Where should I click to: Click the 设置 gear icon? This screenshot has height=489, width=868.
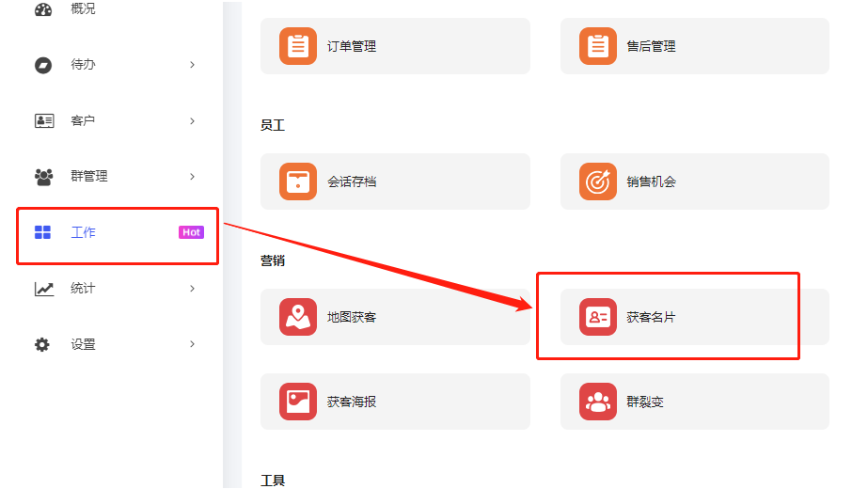(x=42, y=344)
